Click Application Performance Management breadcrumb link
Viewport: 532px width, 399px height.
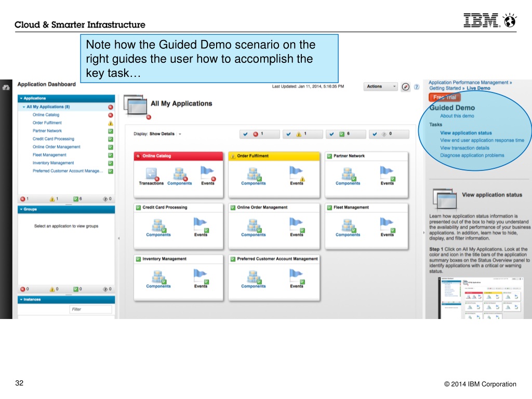469,83
